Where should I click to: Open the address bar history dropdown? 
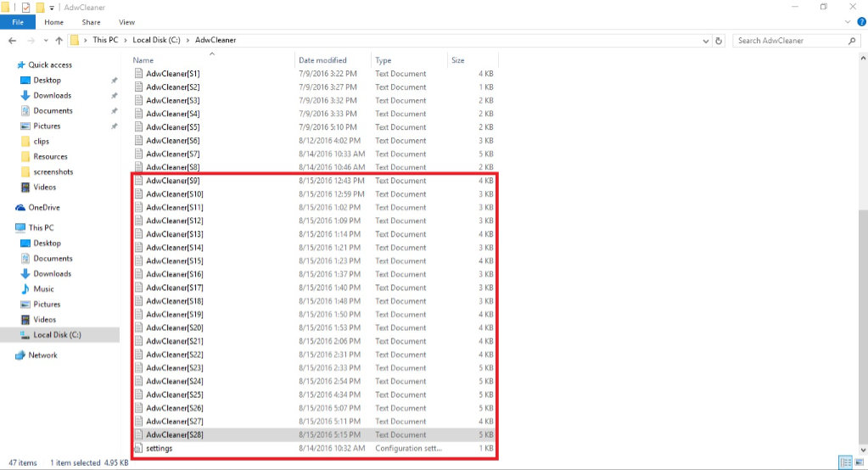705,41
